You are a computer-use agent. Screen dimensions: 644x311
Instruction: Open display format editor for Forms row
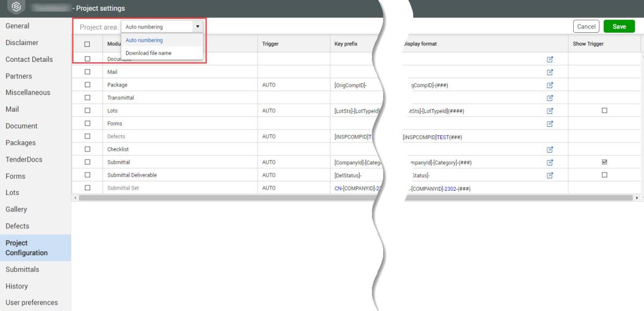click(550, 124)
